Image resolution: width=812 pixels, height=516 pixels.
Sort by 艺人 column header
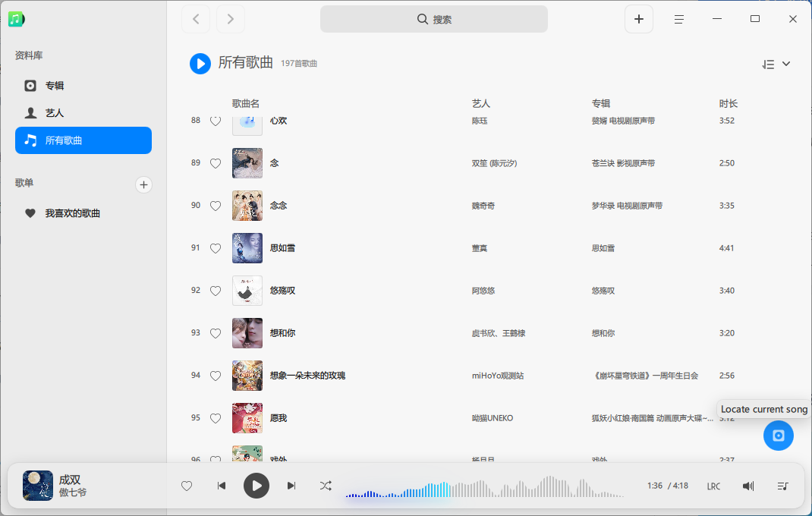pyautogui.click(x=480, y=104)
